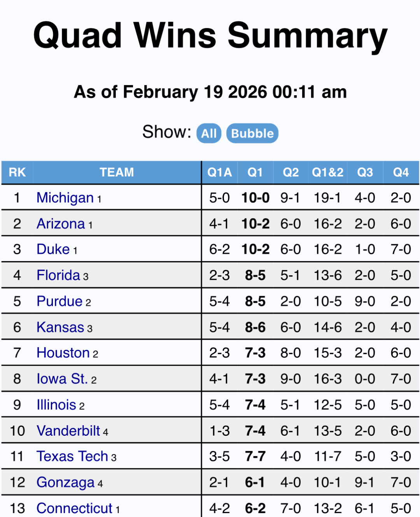Open the Vanderbilt team page
The width and height of the screenshot is (420, 517).
pos(68,431)
